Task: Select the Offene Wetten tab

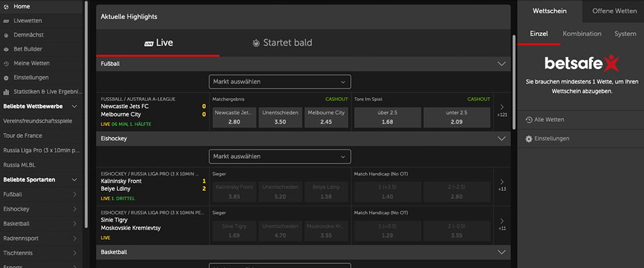Action: [x=614, y=11]
